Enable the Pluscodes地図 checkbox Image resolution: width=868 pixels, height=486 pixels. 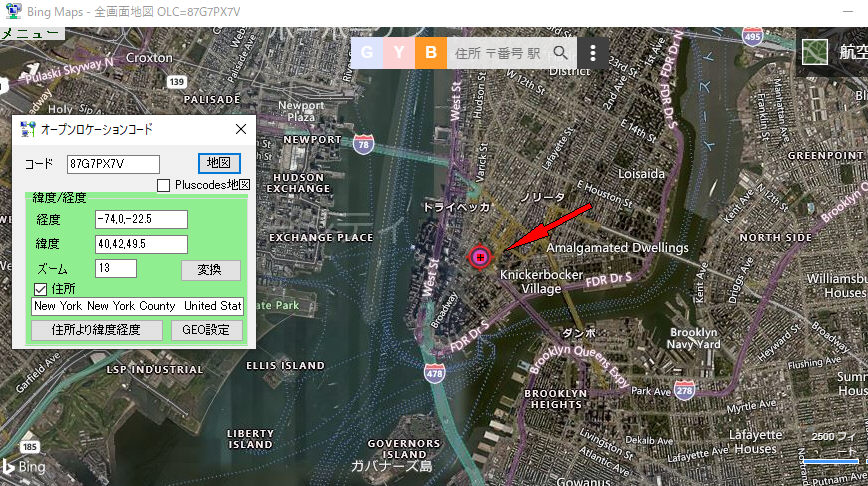(163, 185)
